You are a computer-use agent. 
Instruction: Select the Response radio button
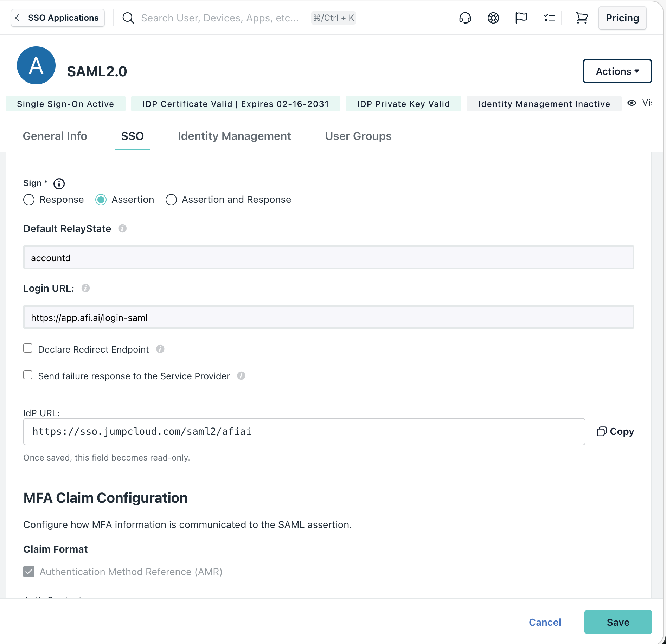29,200
